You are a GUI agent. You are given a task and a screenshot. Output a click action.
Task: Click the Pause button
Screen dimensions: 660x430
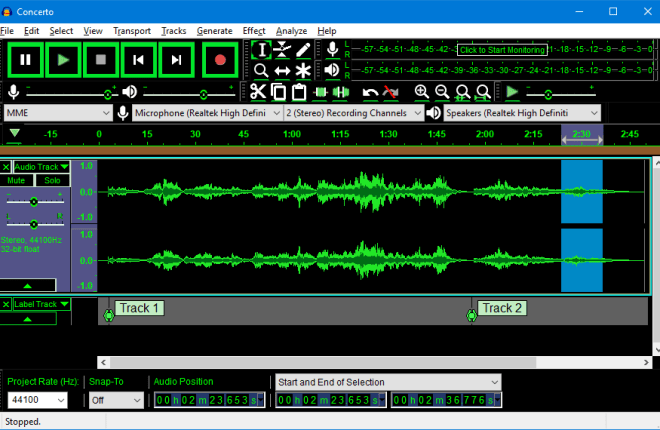click(25, 60)
